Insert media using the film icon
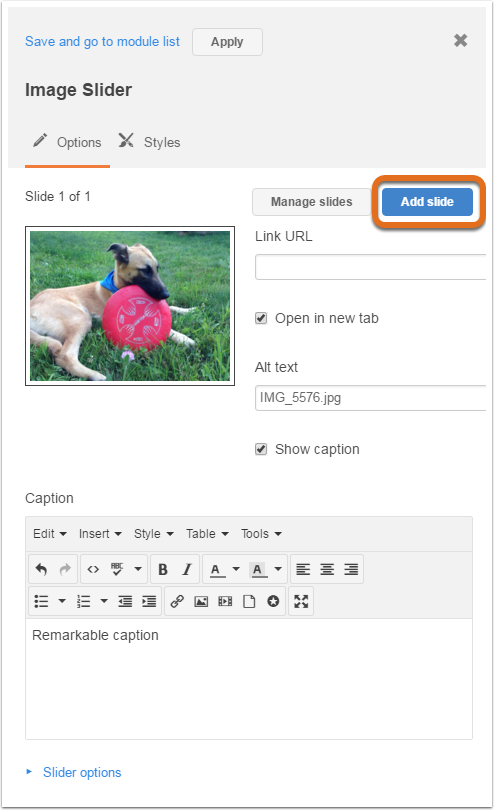The image size is (494, 810). tap(225, 601)
